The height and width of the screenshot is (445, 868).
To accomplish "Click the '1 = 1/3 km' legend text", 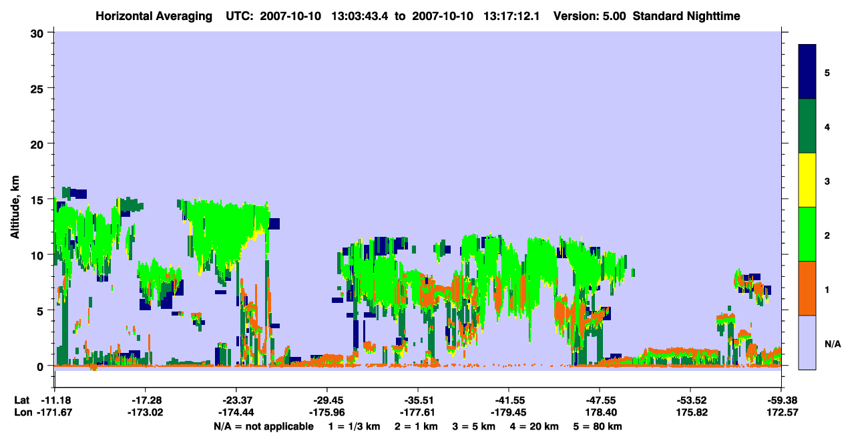I will [355, 426].
